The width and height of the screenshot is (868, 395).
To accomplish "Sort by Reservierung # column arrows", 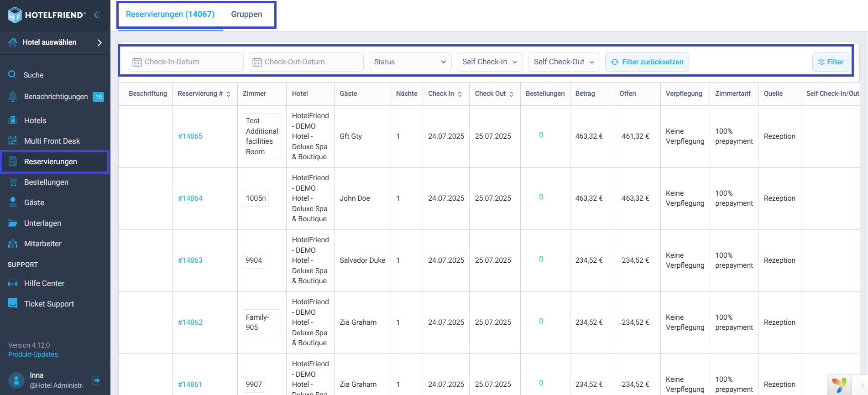I will tap(229, 94).
